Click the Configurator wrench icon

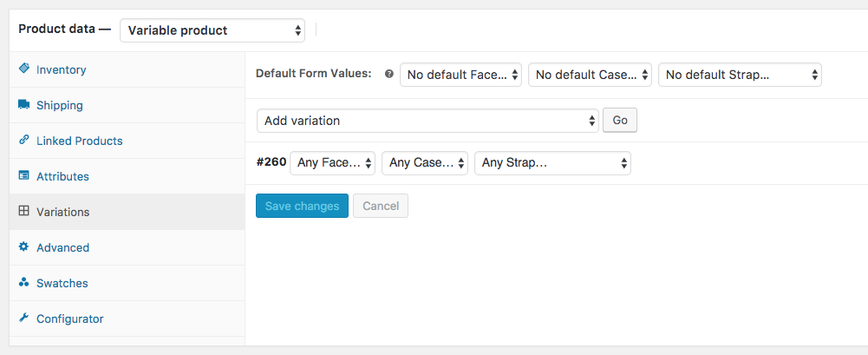pyautogui.click(x=24, y=319)
